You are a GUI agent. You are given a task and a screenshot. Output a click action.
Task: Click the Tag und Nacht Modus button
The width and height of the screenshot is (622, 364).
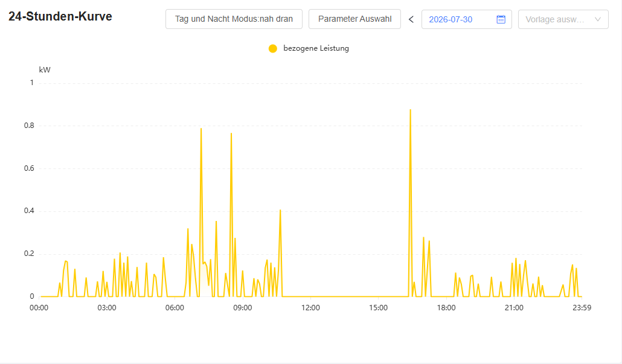(234, 19)
